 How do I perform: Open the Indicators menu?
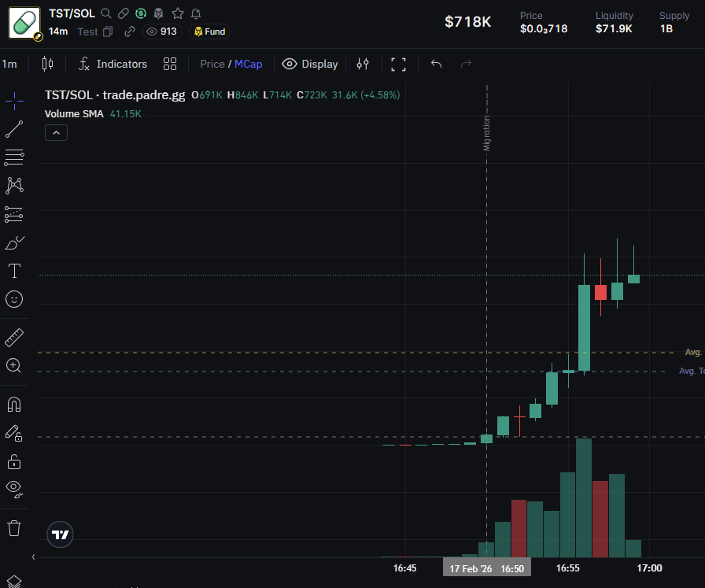click(113, 64)
